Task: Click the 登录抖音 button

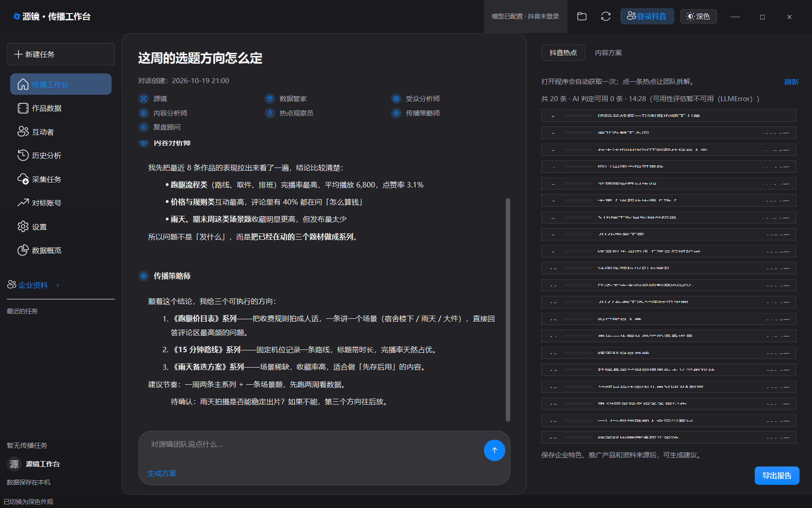Action: click(x=647, y=16)
